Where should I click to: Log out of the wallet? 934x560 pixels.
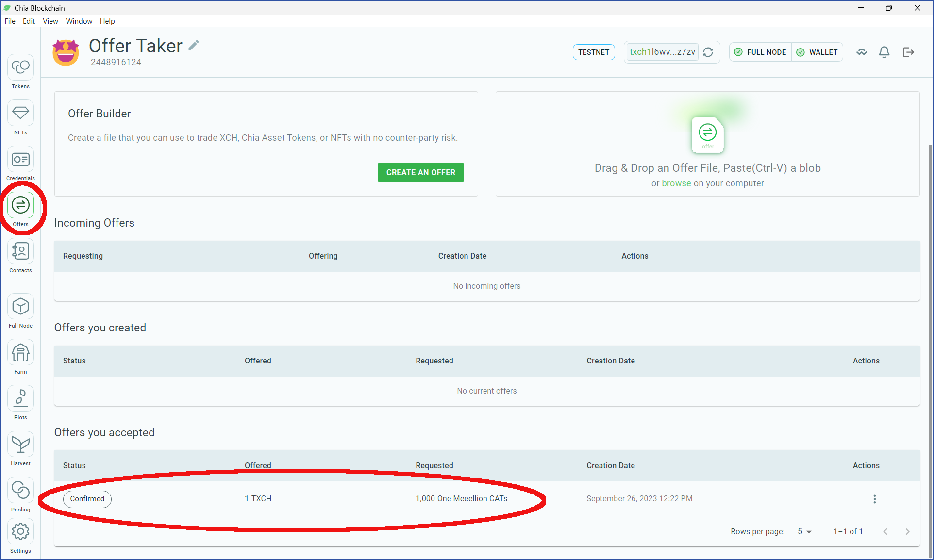pos(908,52)
